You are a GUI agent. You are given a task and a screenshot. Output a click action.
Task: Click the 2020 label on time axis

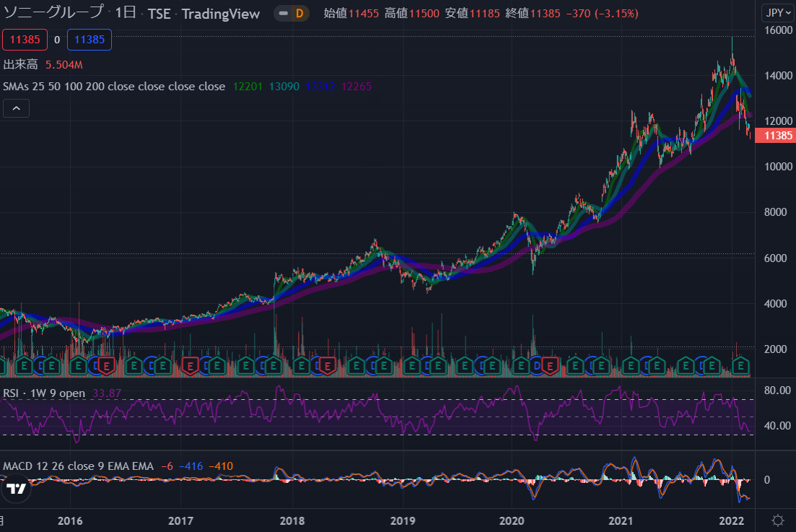512,521
